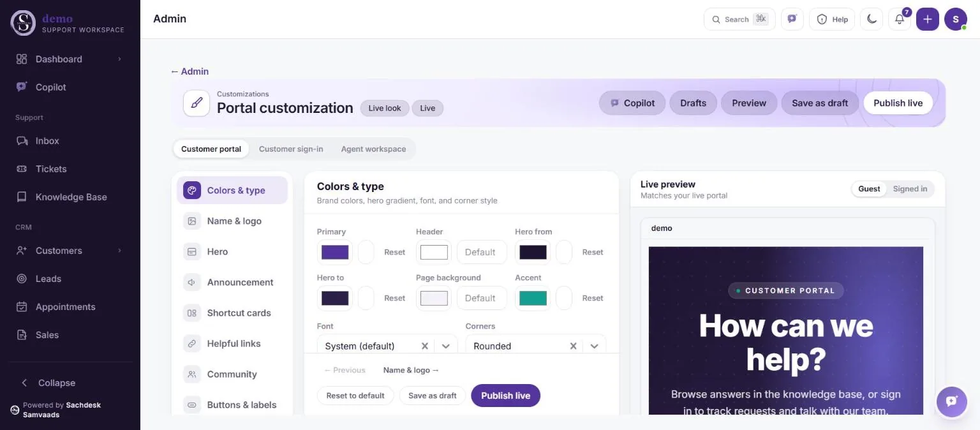
Task: Select the Customer portal tab
Action: 211,149
